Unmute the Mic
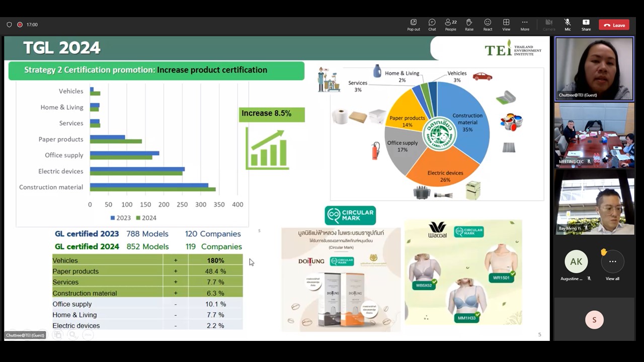 [568, 25]
